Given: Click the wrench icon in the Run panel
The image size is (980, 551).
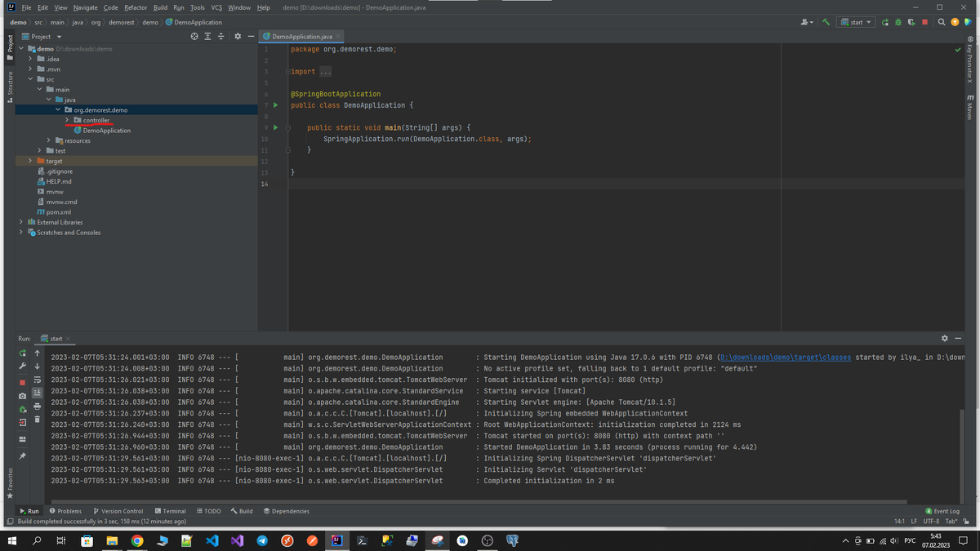Looking at the screenshot, I should tap(23, 367).
